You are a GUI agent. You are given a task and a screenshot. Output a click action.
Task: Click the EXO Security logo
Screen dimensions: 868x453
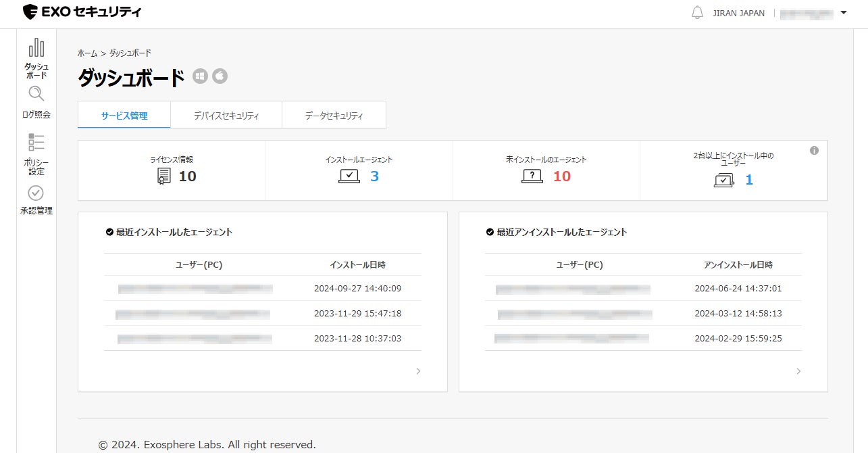(x=82, y=12)
